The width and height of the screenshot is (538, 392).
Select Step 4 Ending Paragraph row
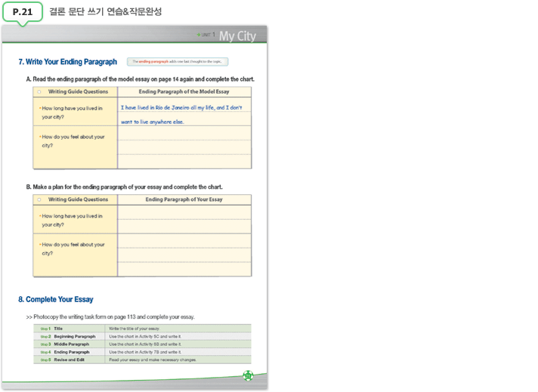142,352
